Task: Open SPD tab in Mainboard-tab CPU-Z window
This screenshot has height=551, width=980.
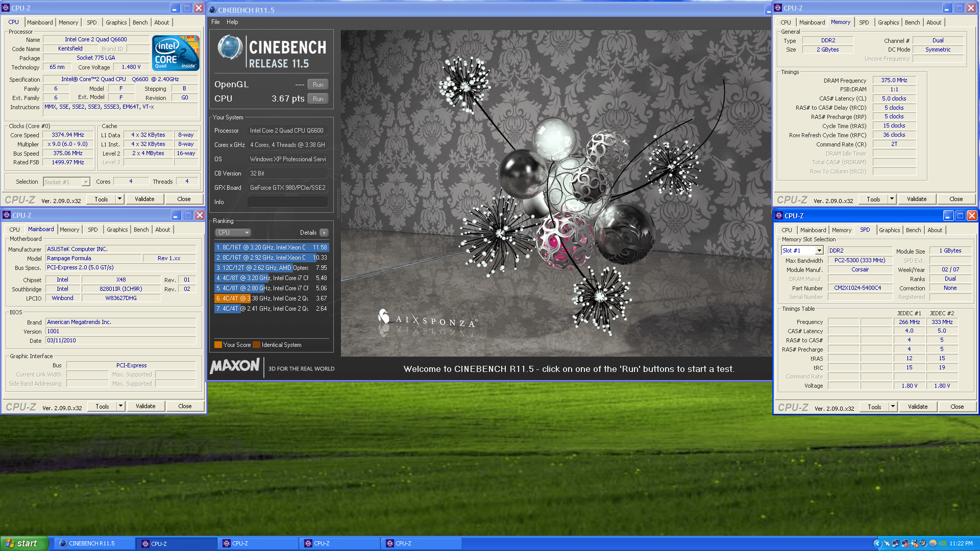Action: point(92,230)
